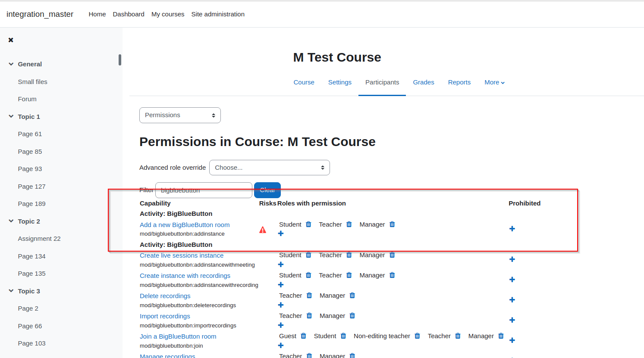The image size is (644, 358).
Task: Remove Manager from Delete recordings capability
Action: click(x=352, y=296)
